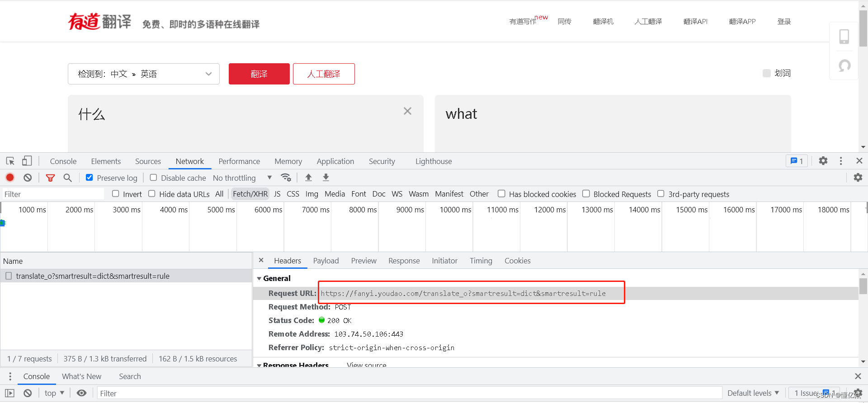This screenshot has width=868, height=403.
Task: Click the 登录 link
Action: (784, 21)
